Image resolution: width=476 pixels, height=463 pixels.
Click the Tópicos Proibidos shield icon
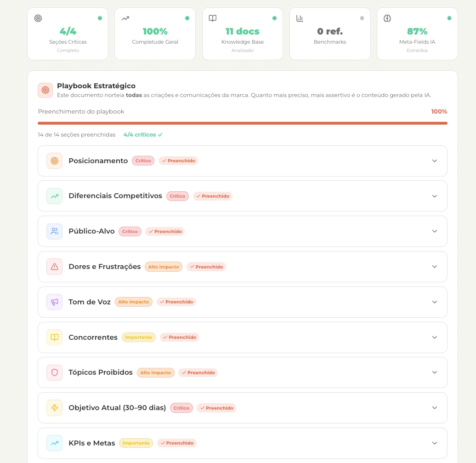click(x=54, y=372)
